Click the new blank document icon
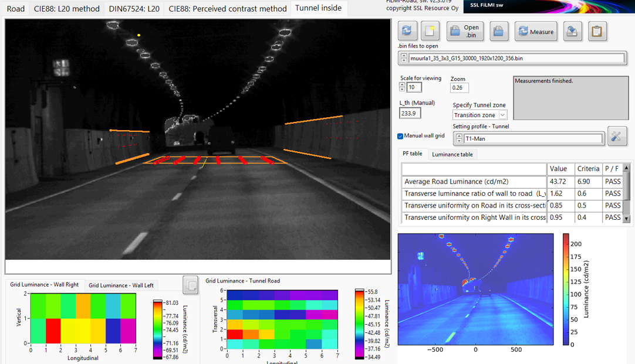The height and width of the screenshot is (364, 635). point(430,31)
